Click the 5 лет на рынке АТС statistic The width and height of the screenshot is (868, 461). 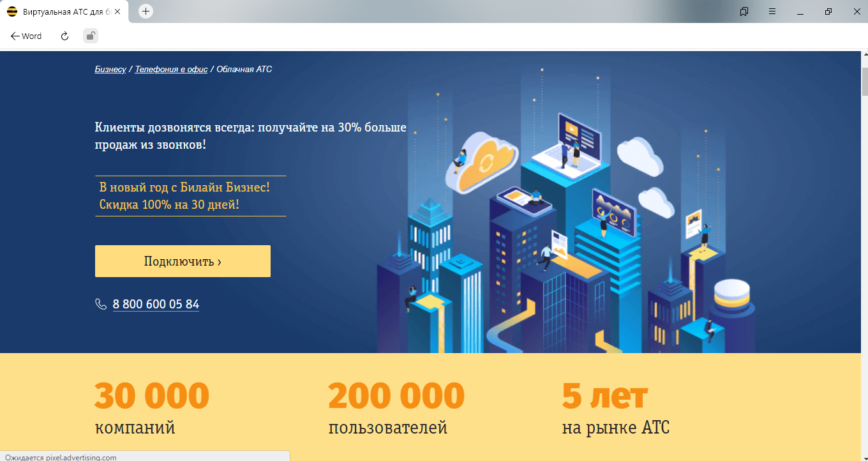[615, 408]
